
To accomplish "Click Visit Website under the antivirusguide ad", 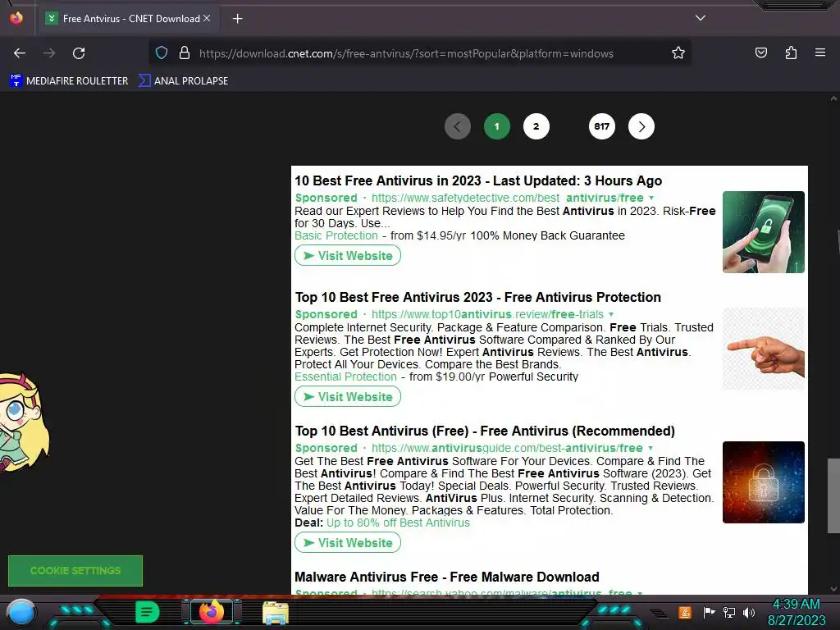I will tap(348, 543).
